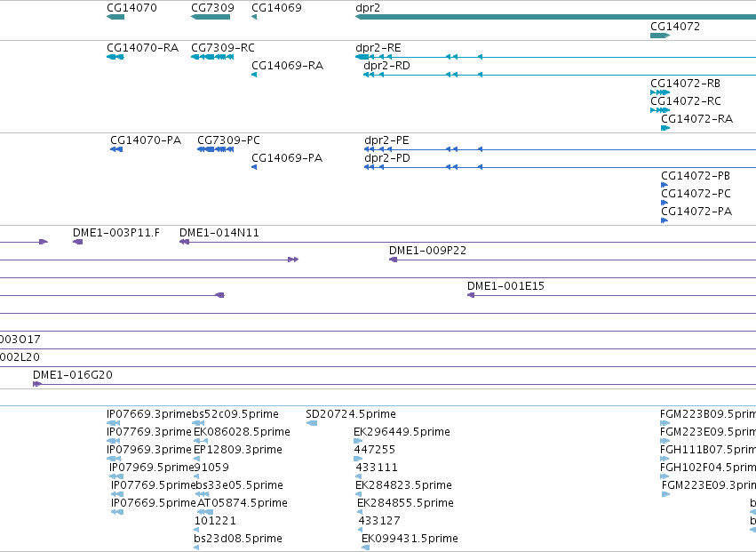Select the CG14069 gene label
Screen dimensions: 756x552
[277, 8]
